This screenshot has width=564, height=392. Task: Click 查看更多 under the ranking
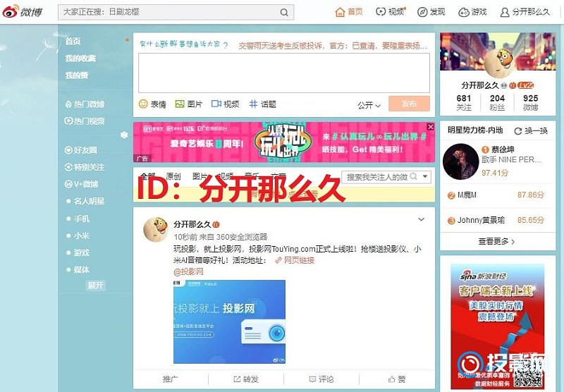pyautogui.click(x=496, y=241)
